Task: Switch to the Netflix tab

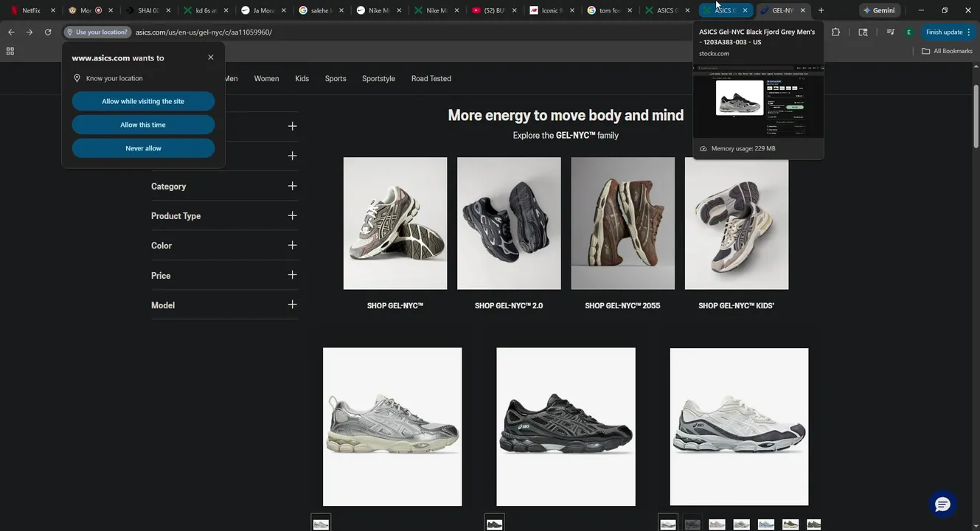Action: pyautogui.click(x=29, y=10)
